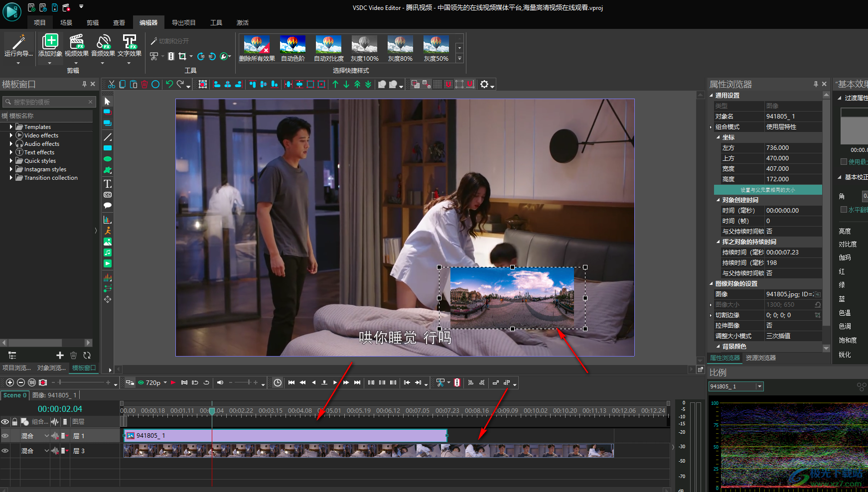Select the Add Audio music note tool
Viewport: 868px width, 492px height.
point(108,252)
